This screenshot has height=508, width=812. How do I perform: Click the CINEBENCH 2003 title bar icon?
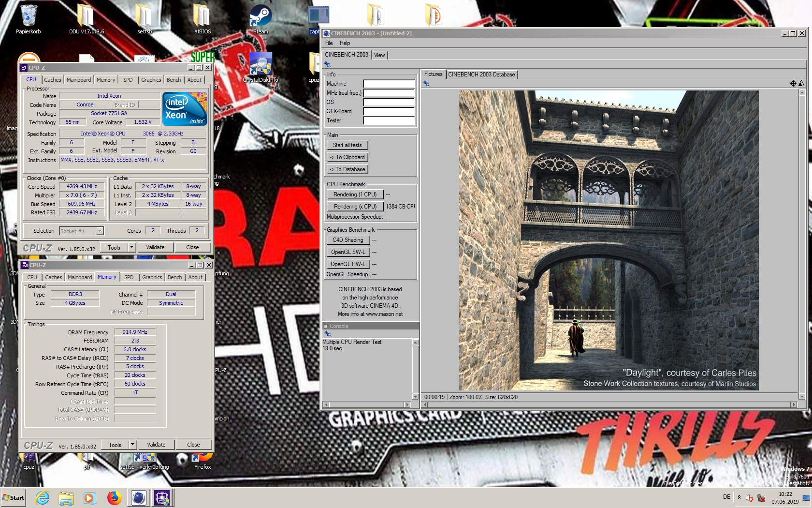pos(326,33)
